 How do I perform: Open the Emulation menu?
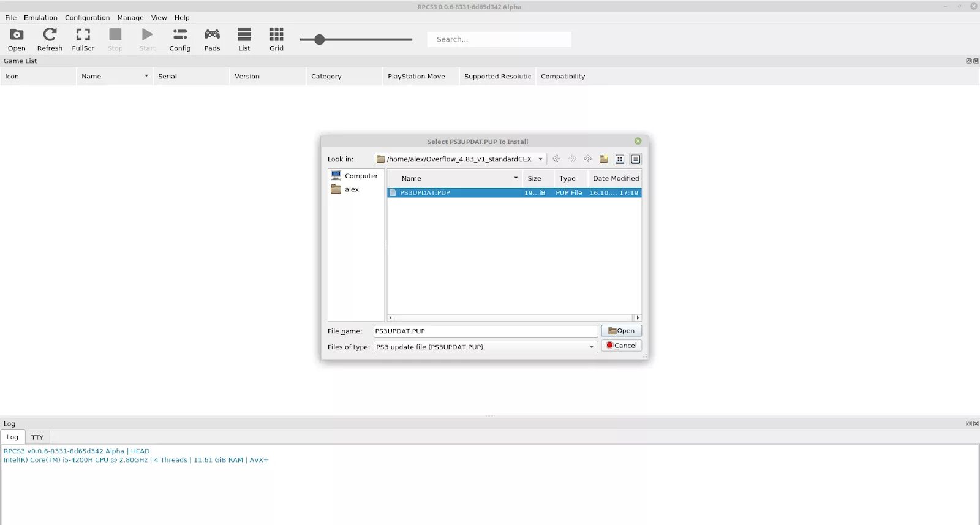click(40, 18)
